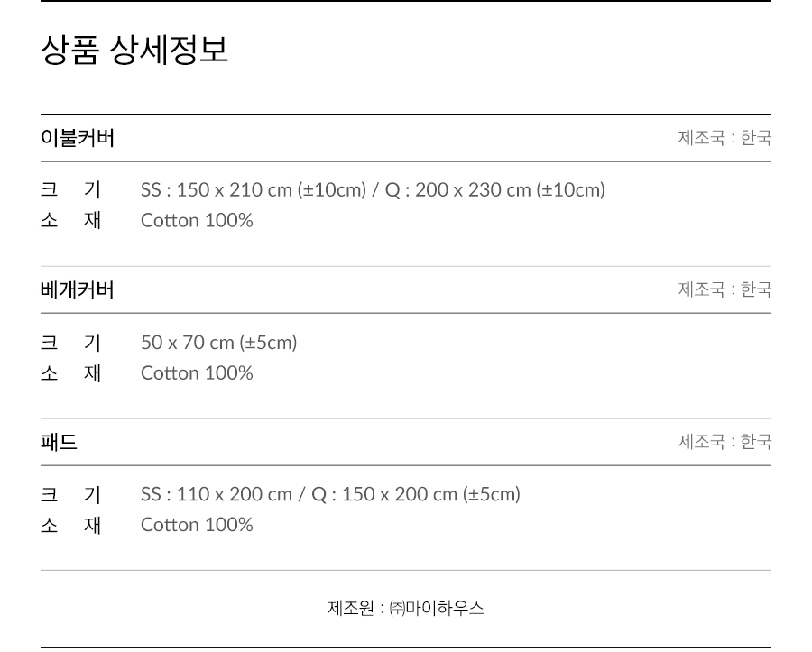
Task: Click the 상품 상세정보 heading
Action: (x=134, y=51)
